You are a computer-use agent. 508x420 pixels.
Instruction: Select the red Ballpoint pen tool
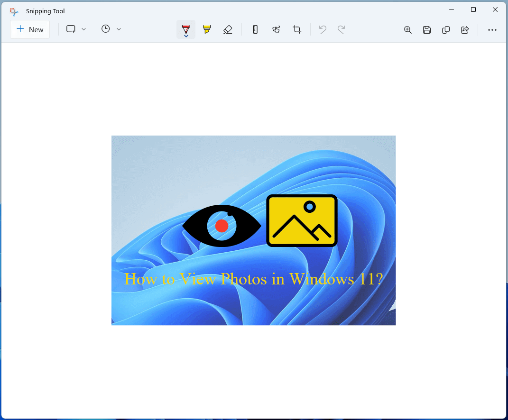coord(186,29)
